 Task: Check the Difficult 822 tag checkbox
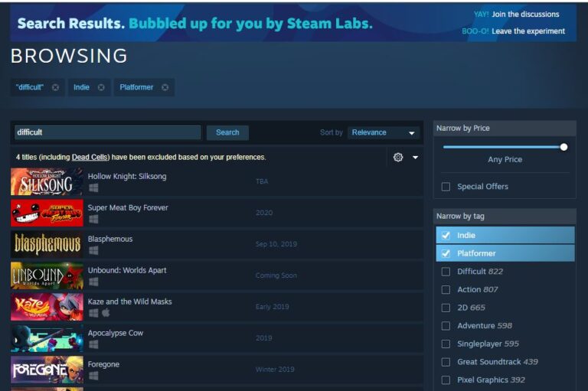click(446, 272)
